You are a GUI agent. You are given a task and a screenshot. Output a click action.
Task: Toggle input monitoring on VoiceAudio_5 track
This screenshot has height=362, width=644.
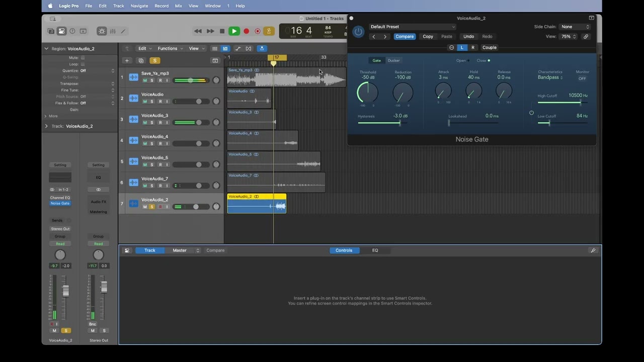[167, 165]
